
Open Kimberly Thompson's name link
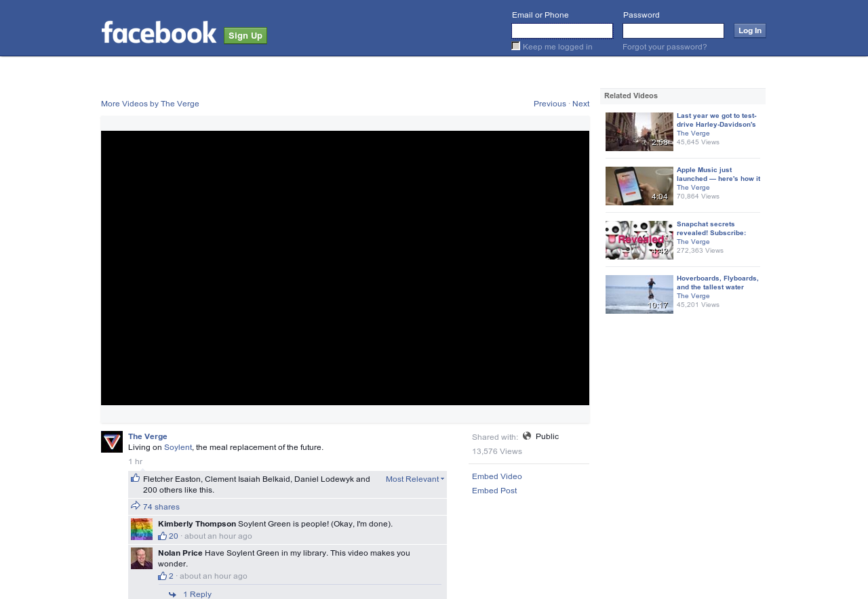coord(197,524)
